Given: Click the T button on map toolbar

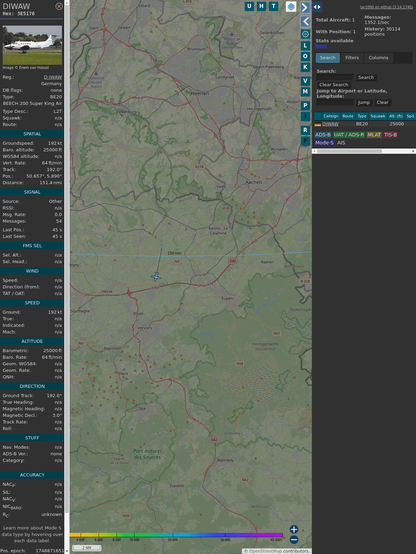Looking at the screenshot, I should click(x=273, y=6).
